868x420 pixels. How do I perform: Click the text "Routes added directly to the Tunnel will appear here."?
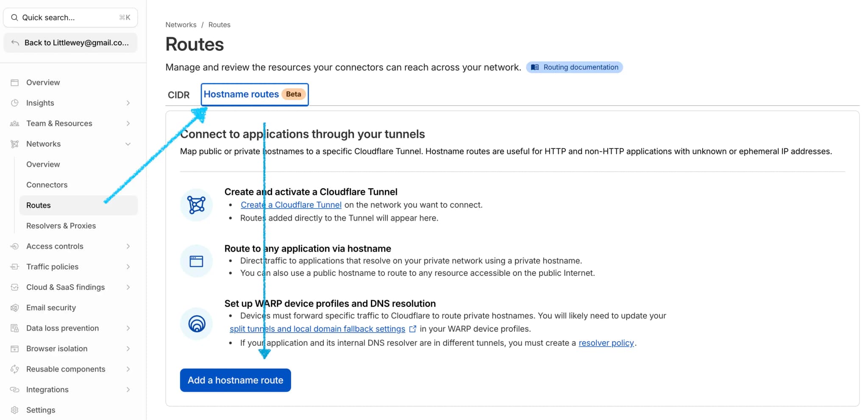coord(339,218)
